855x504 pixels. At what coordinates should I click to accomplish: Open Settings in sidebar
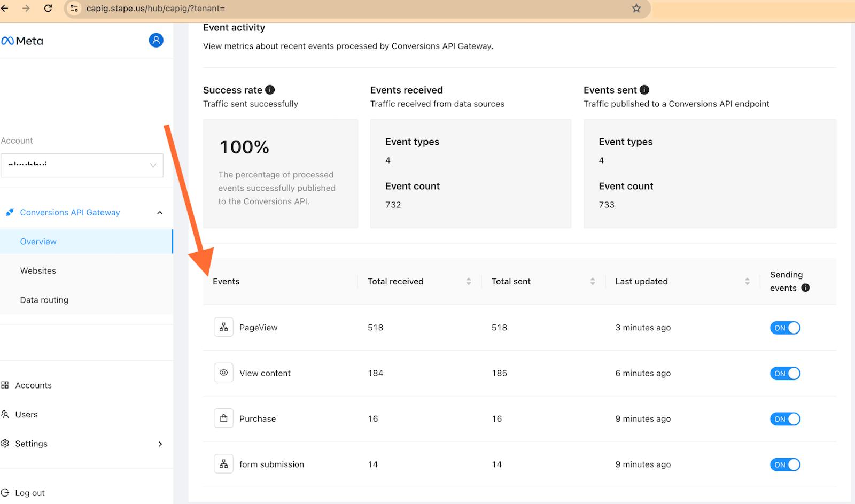point(31,444)
